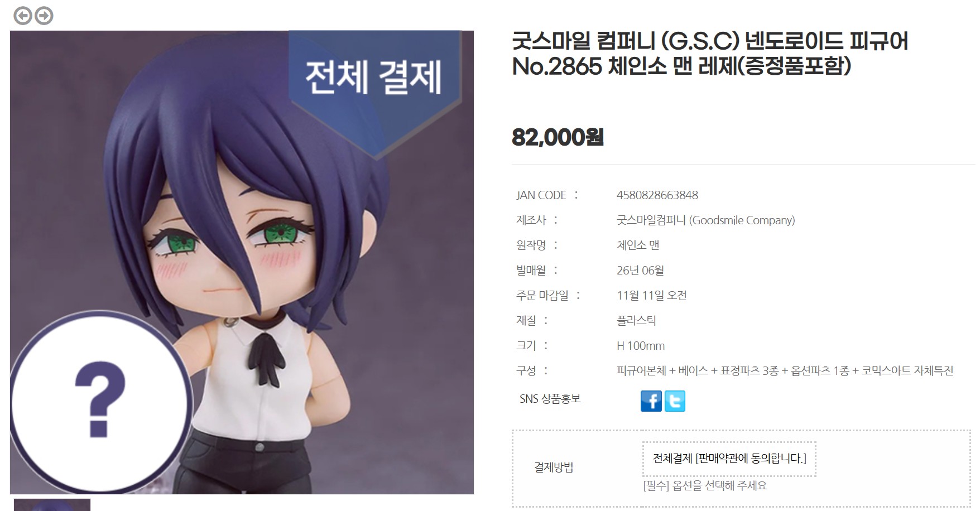Click the main Nendoroid Reze product image

(242, 262)
